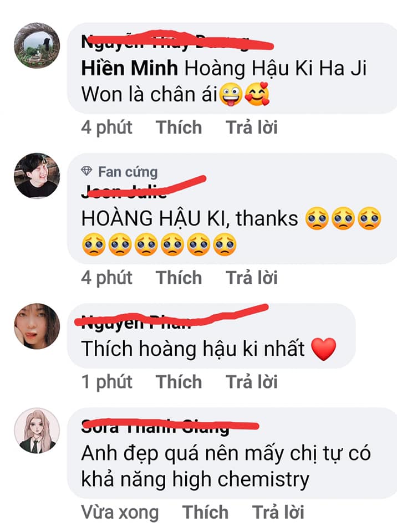Click the smiling face with hearts emoji
The image size is (397, 532).
[x=257, y=94]
